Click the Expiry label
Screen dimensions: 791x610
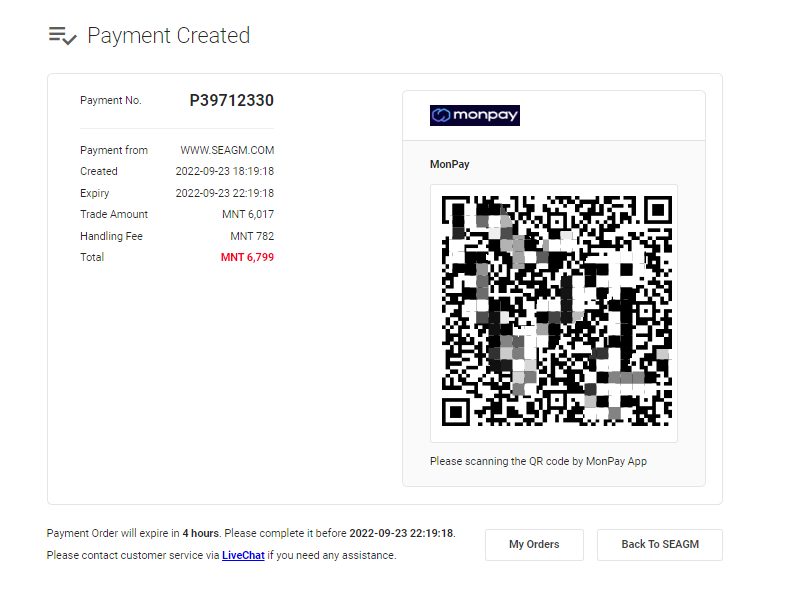point(94,193)
